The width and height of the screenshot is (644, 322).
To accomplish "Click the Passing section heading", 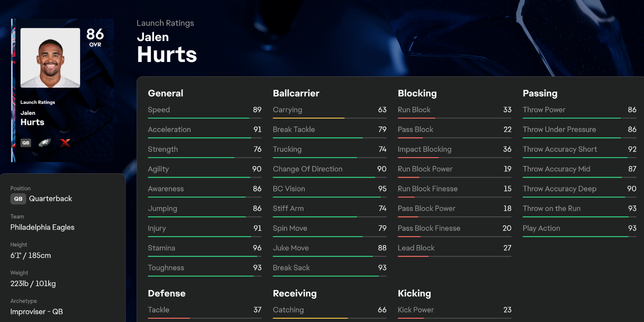I will [x=540, y=93].
